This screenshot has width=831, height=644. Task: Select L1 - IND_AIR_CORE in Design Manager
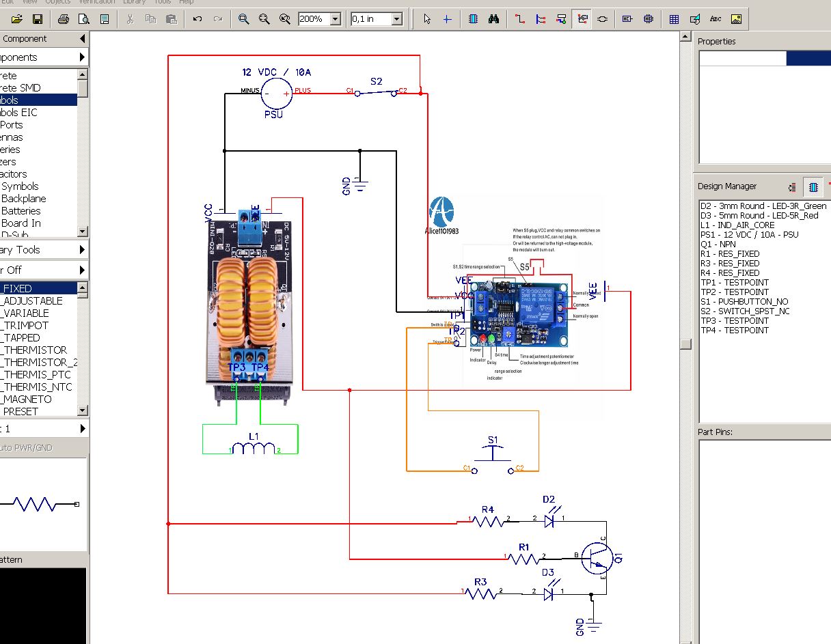(x=737, y=225)
